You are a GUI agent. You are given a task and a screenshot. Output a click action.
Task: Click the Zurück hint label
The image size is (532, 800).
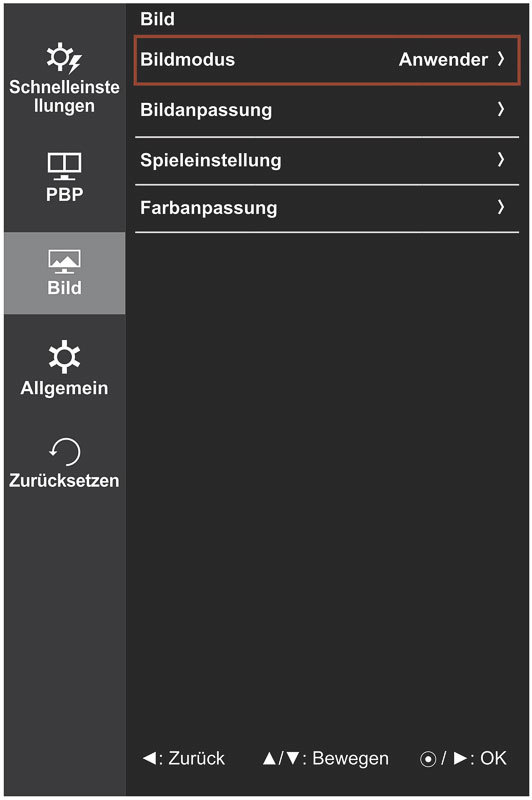click(196, 758)
